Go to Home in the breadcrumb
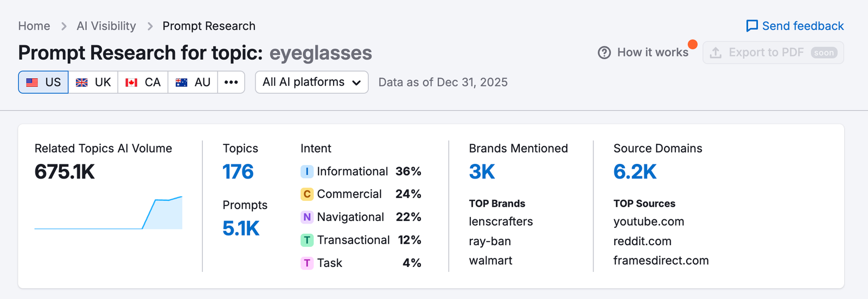868x299 pixels. pyautogui.click(x=34, y=26)
